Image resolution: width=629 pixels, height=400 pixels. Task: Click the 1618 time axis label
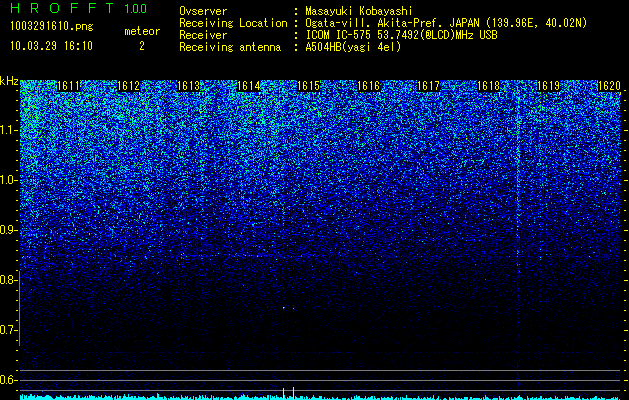point(489,86)
